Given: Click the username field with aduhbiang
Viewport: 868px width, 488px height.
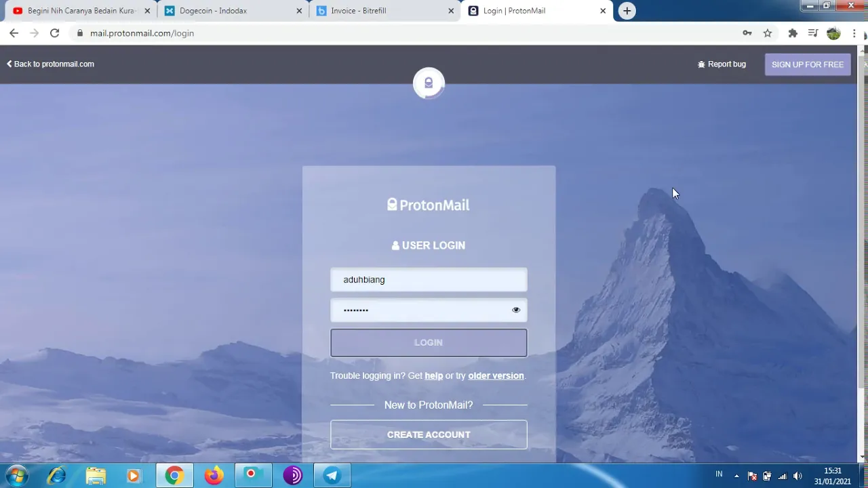Looking at the screenshot, I should (429, 280).
